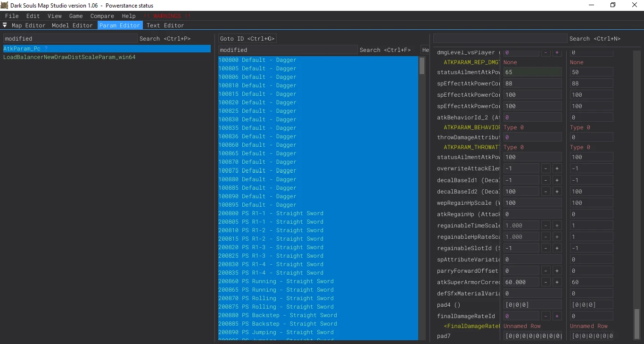
Task: Select row 200890 PS Jumping - Straight Sword
Action: point(318,332)
